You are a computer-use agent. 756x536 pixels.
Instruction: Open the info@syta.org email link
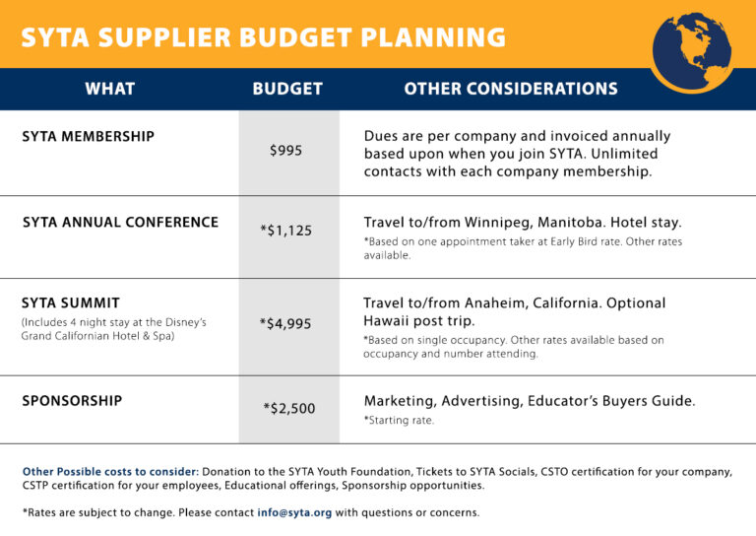tap(294, 512)
